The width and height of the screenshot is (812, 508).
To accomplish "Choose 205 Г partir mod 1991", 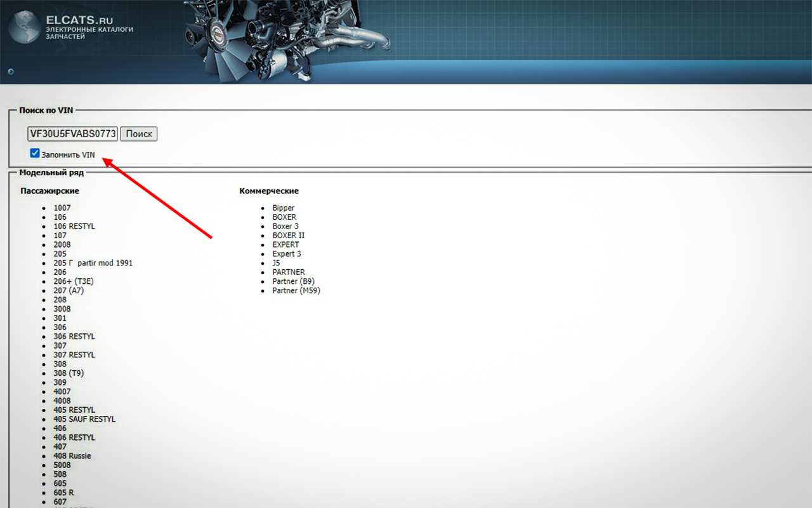I will pos(93,263).
